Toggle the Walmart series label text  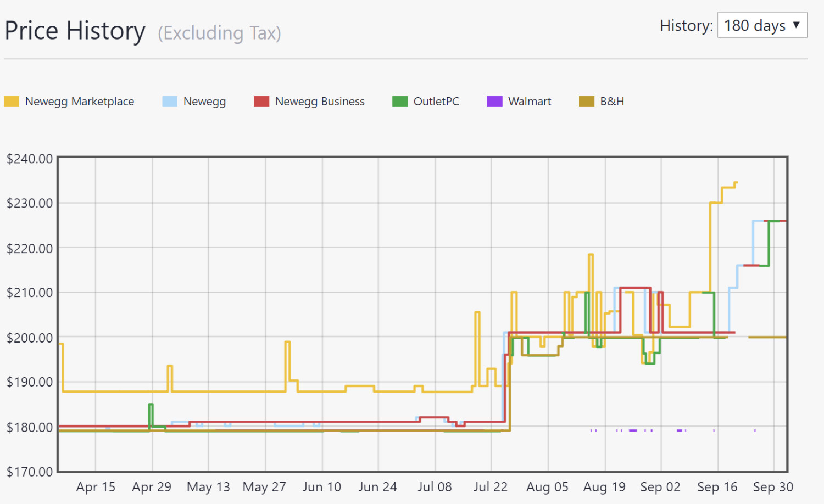tap(530, 102)
